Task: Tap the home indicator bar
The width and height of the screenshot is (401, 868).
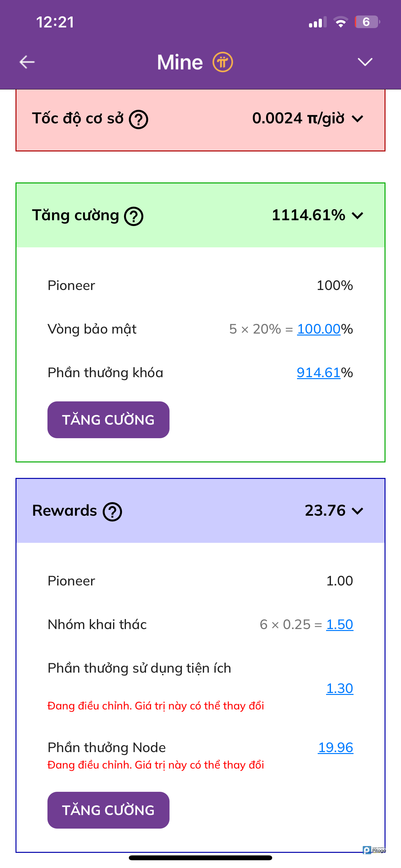Action: click(200, 858)
